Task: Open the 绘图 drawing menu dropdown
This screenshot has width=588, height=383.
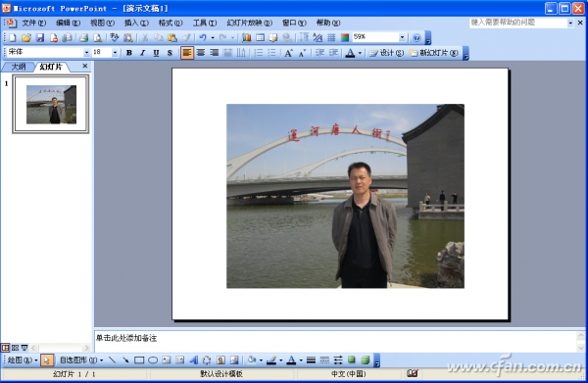Action: pos(23,360)
